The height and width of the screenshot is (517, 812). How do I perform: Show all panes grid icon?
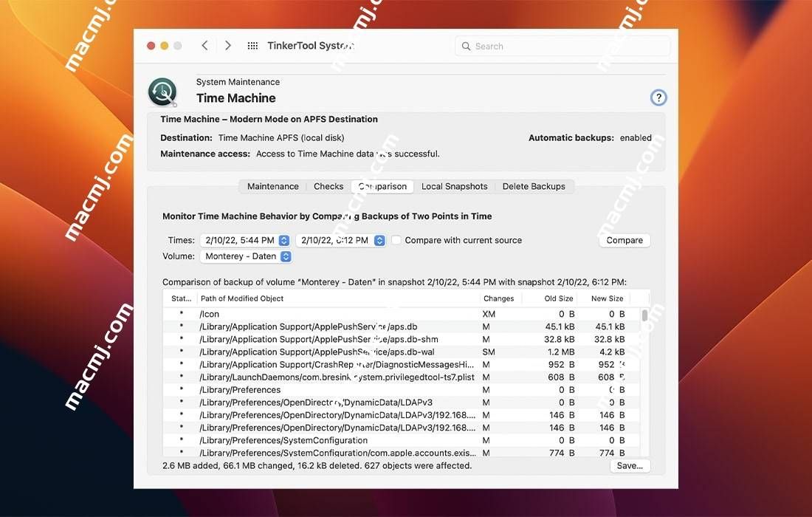point(252,46)
